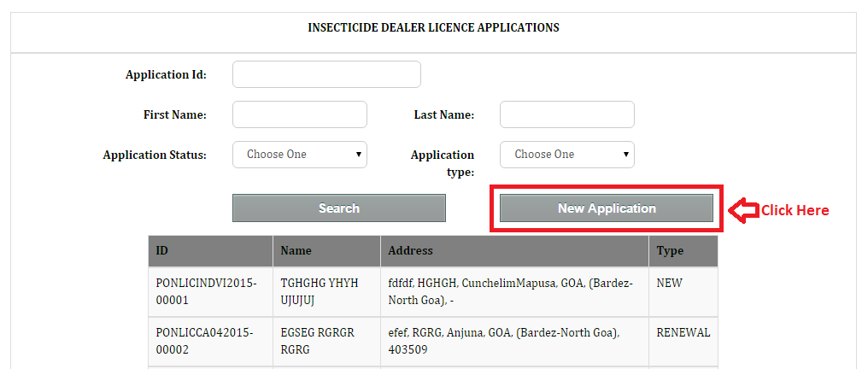The image size is (868, 369).
Task: Click the Name column header
Action: [326, 250]
